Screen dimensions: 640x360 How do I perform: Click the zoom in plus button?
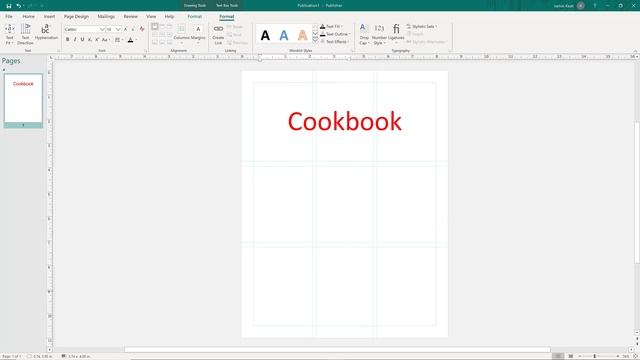click(618, 356)
